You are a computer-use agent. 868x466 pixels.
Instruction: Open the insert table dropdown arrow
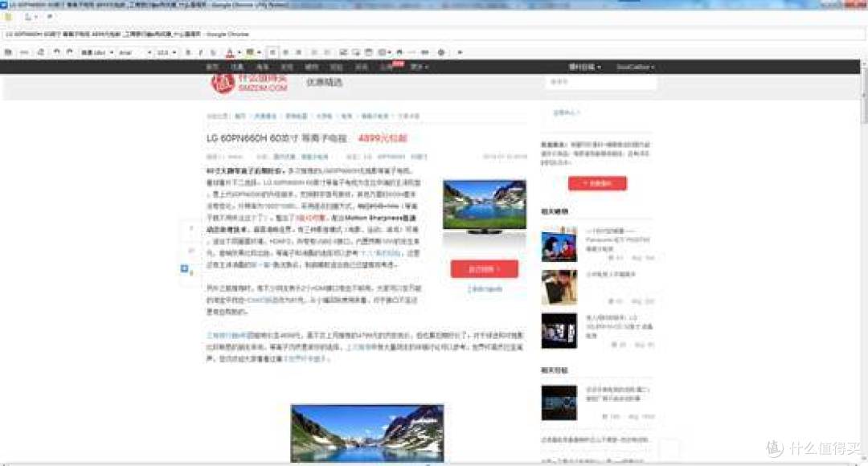[389, 52]
